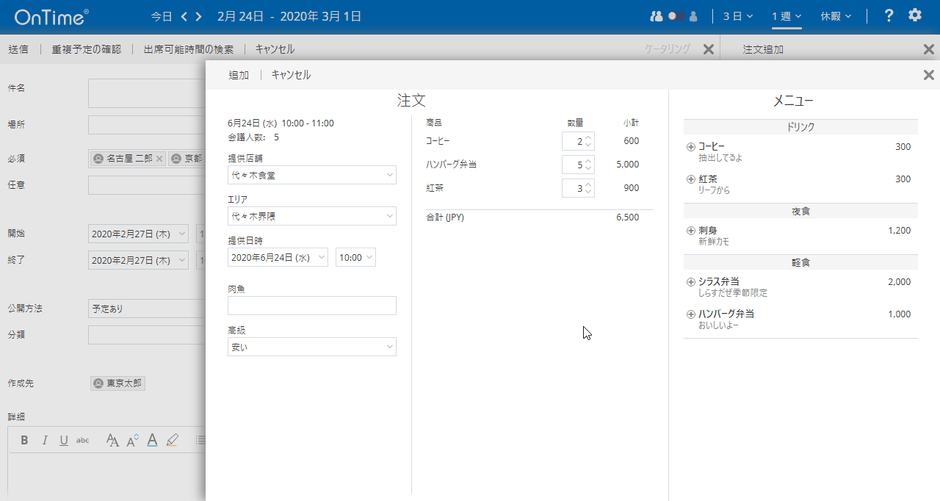Image resolution: width=940 pixels, height=501 pixels.
Task: Click the italic formatting icon
Action: [x=45, y=440]
